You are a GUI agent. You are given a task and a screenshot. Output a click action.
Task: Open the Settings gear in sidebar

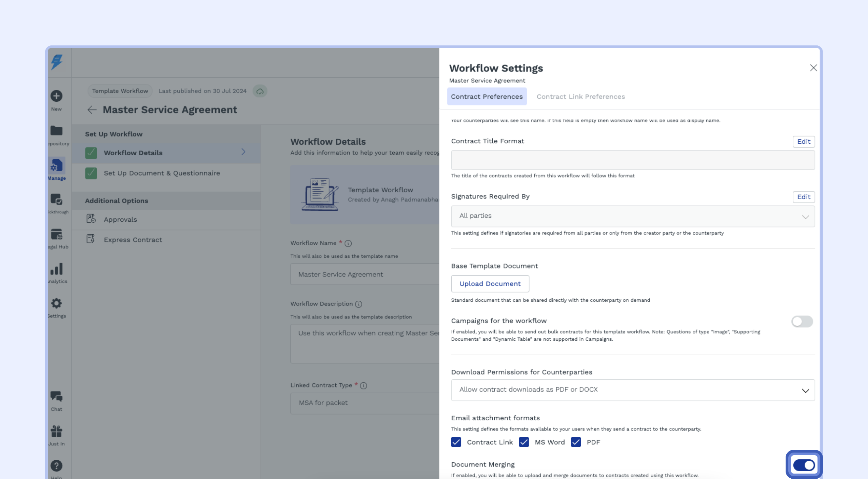56,303
